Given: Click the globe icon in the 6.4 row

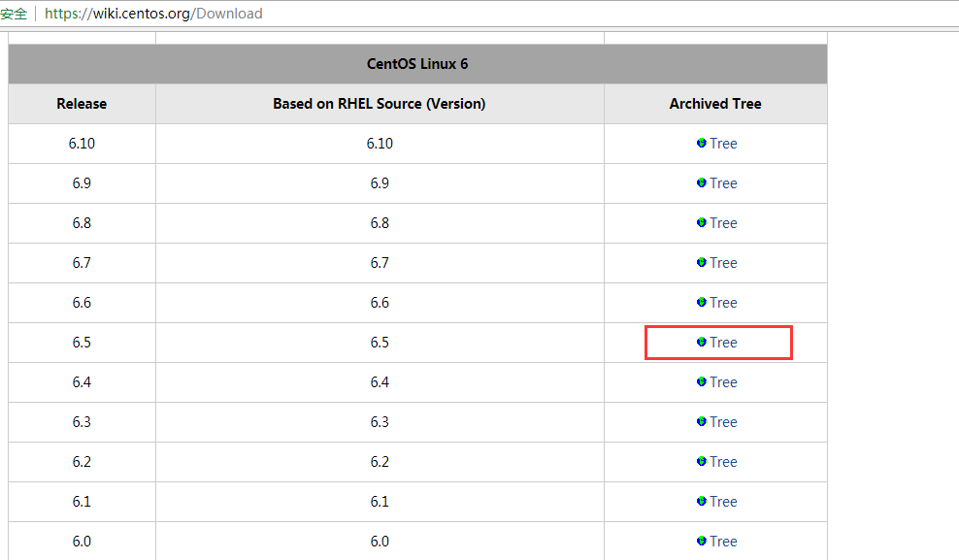Looking at the screenshot, I should point(702,381).
